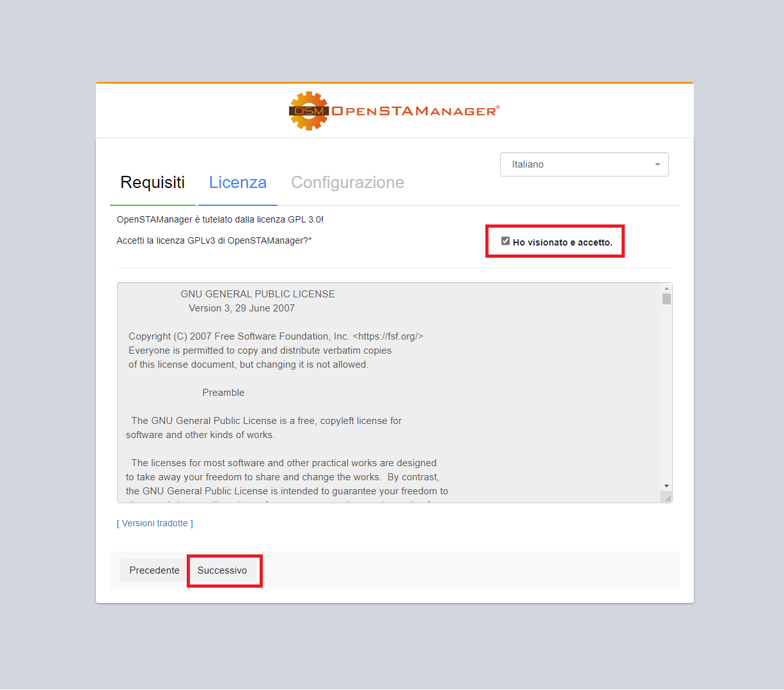Image resolution: width=784 pixels, height=690 pixels.
Task: Click the license scrollbar down arrow
Action: 666,486
